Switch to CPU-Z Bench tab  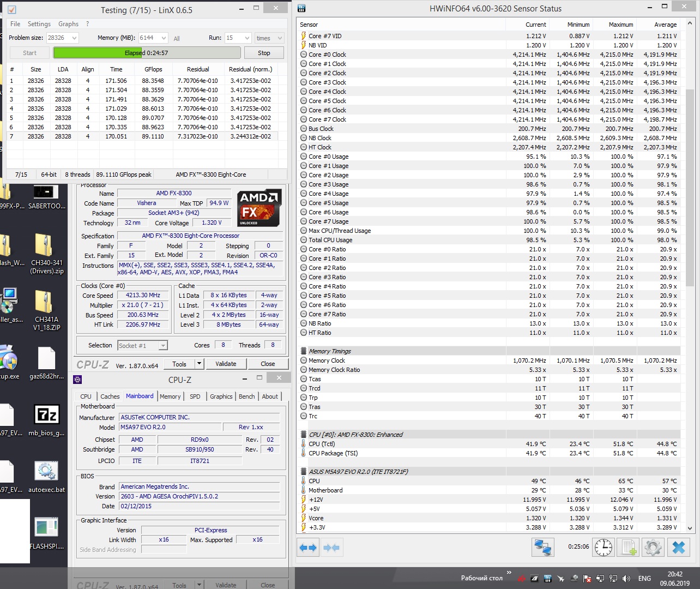coord(247,396)
